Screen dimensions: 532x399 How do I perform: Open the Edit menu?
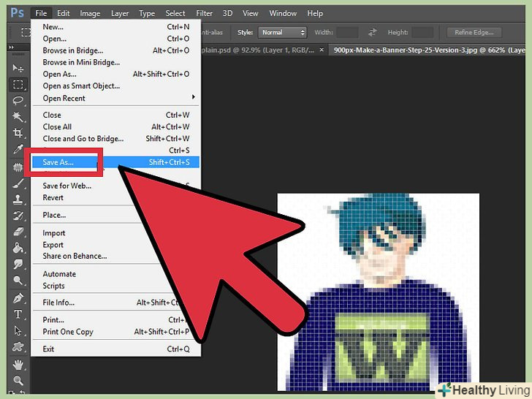coord(63,13)
